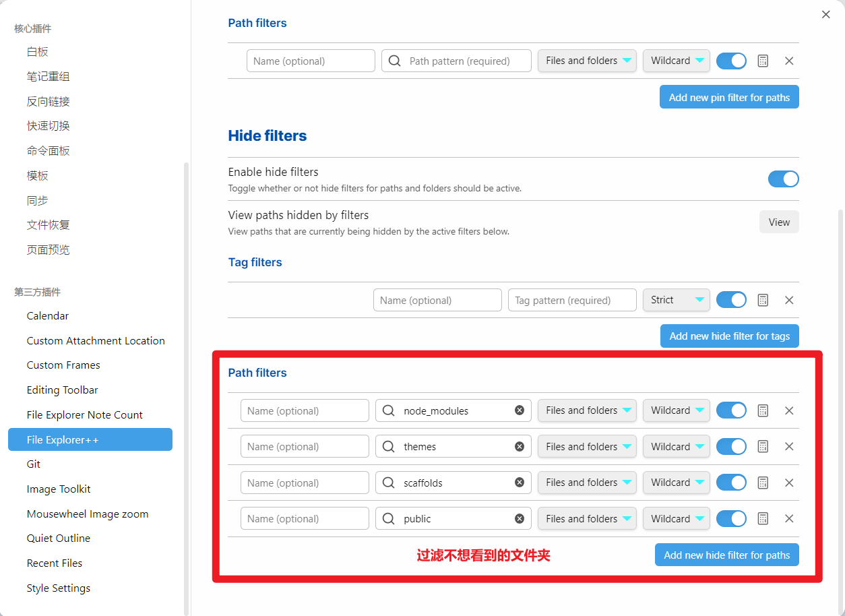Open Files and folders dropdown for scaffolds
The height and width of the screenshot is (616, 845).
pos(587,483)
